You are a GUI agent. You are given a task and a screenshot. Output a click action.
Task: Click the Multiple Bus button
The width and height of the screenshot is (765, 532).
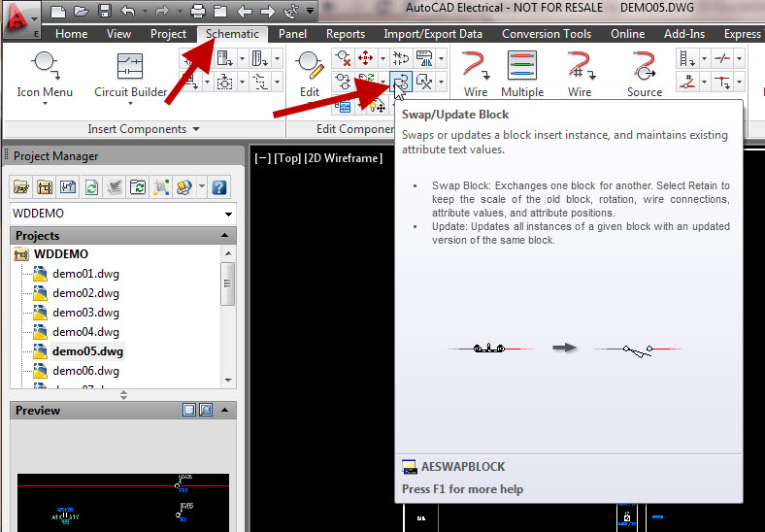tap(522, 74)
